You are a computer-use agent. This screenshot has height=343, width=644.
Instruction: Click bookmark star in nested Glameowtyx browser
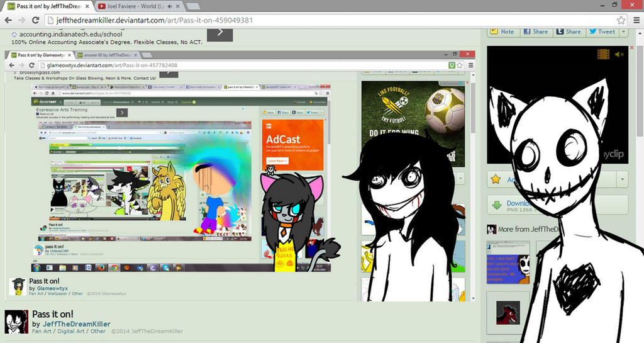(460, 65)
